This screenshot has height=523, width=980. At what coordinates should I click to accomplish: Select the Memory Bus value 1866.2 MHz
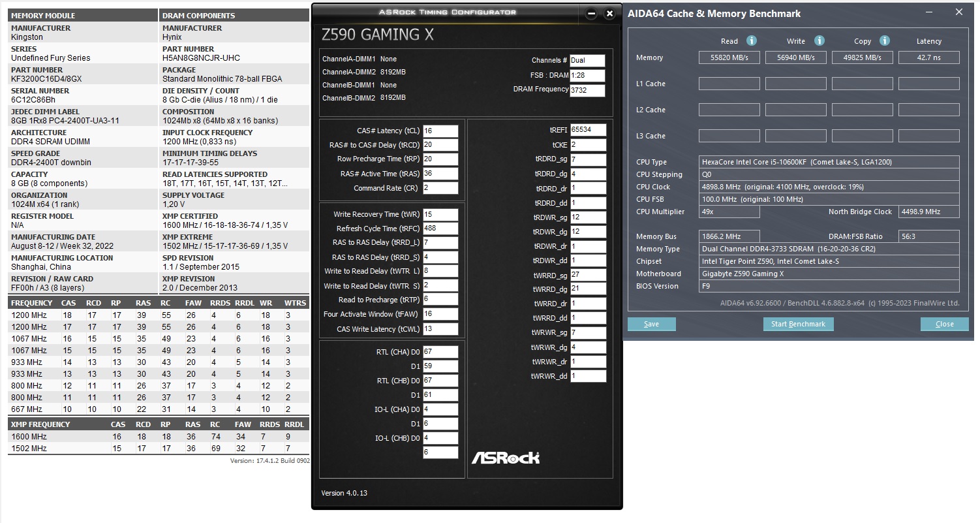(x=729, y=236)
